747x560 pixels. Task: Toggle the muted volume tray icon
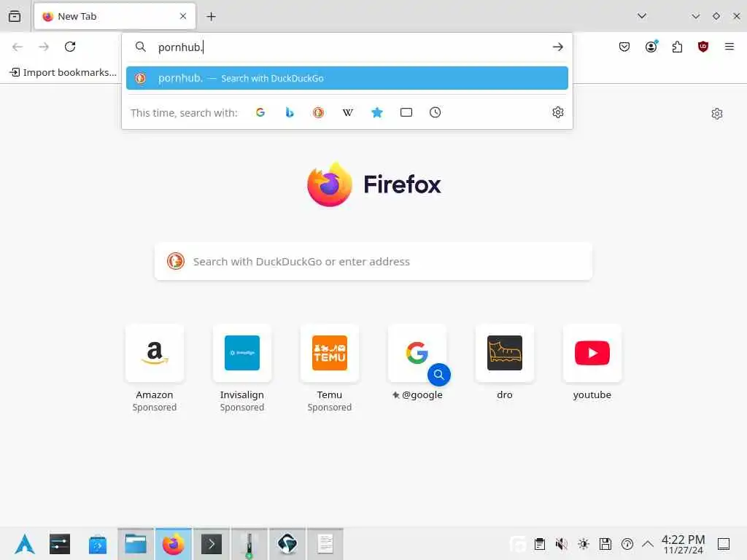tap(562, 544)
